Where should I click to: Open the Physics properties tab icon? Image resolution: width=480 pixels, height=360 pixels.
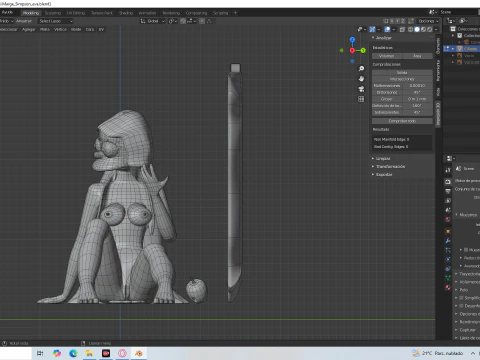[x=448, y=259]
